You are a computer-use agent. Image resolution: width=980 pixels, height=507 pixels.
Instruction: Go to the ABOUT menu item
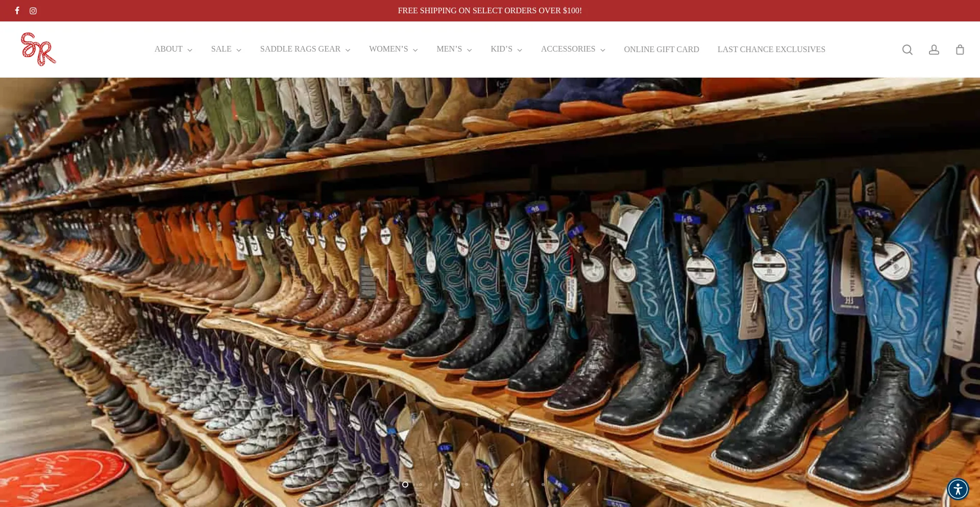(x=168, y=49)
